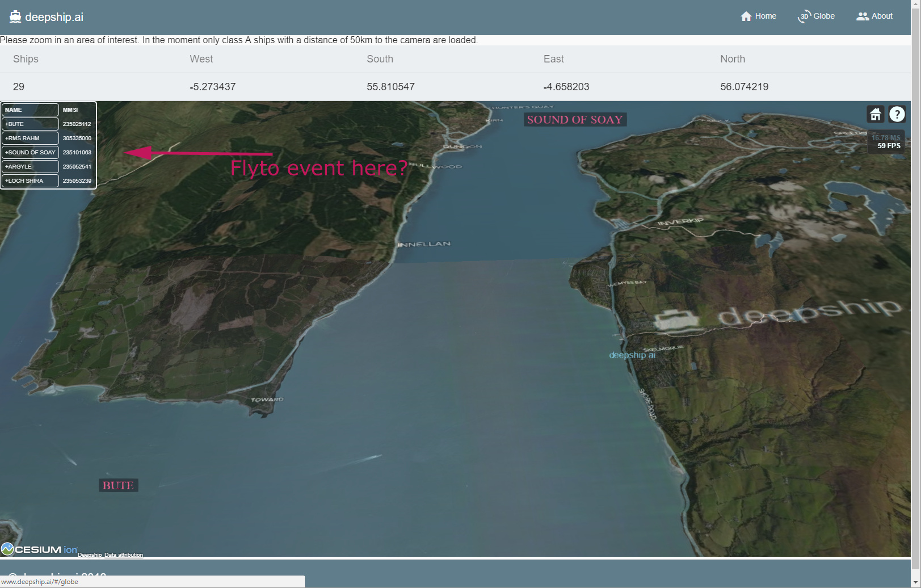Click the West column header
This screenshot has width=921, height=588.
pyautogui.click(x=201, y=59)
